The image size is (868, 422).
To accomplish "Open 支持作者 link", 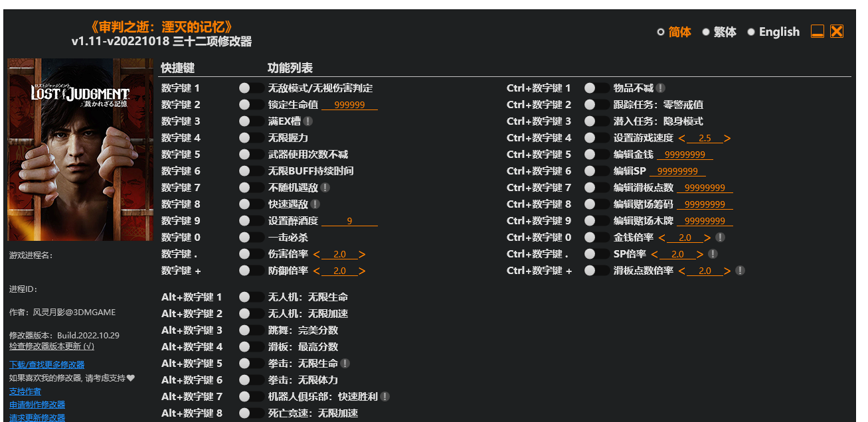I will [25, 391].
